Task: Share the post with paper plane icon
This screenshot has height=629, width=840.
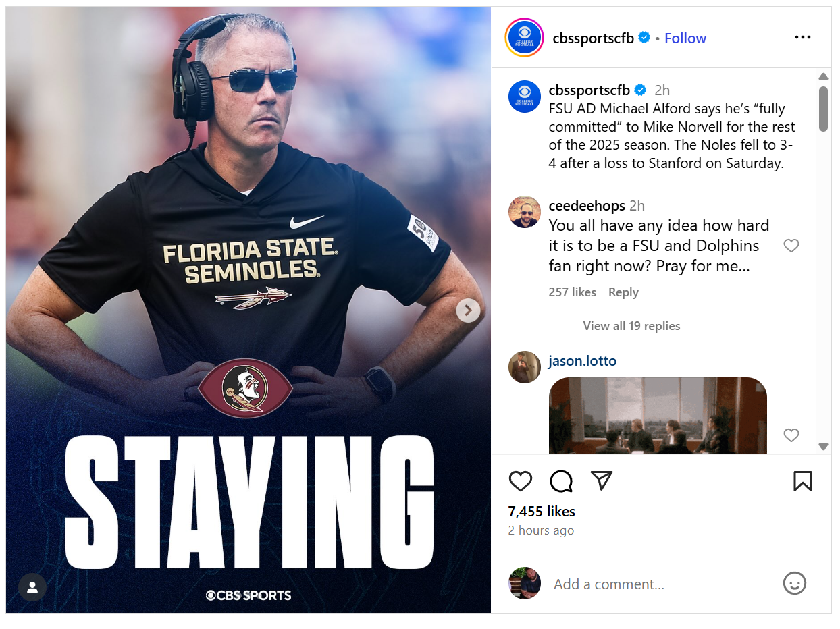Action: (x=601, y=480)
